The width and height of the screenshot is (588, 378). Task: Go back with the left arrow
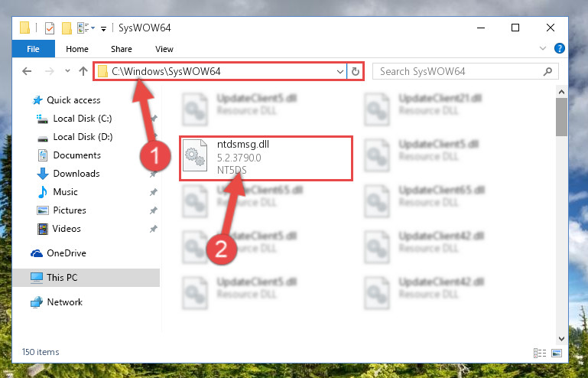(x=27, y=71)
